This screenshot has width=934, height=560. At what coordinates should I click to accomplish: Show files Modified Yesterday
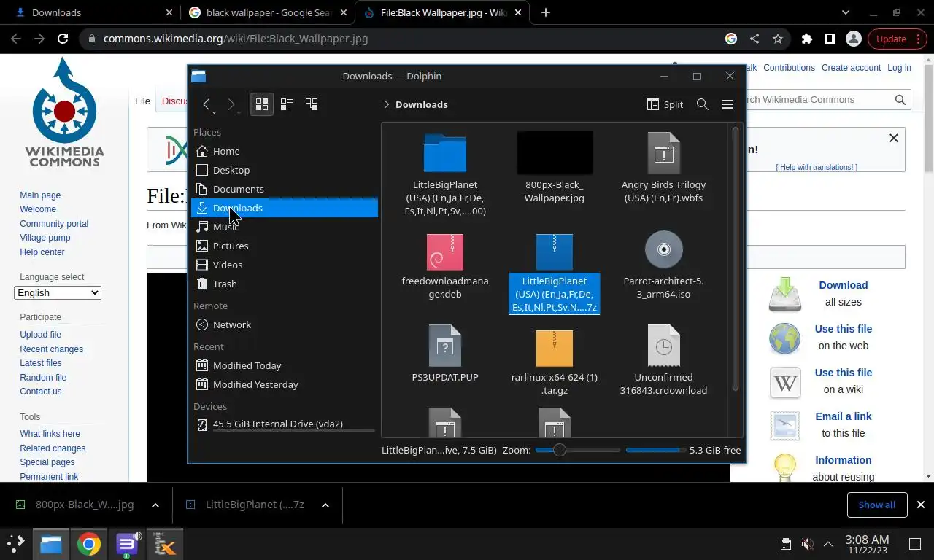click(x=285, y=384)
